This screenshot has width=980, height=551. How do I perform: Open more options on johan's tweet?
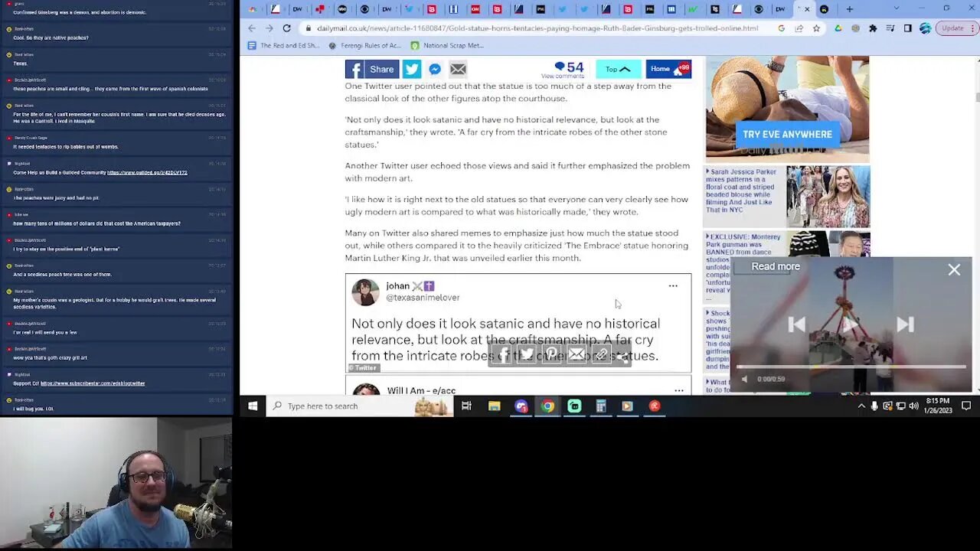point(673,286)
